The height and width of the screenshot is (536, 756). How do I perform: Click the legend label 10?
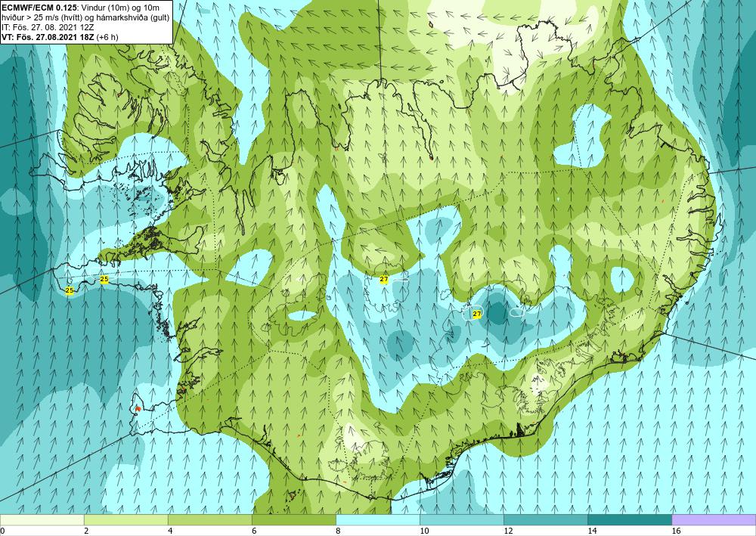424,531
